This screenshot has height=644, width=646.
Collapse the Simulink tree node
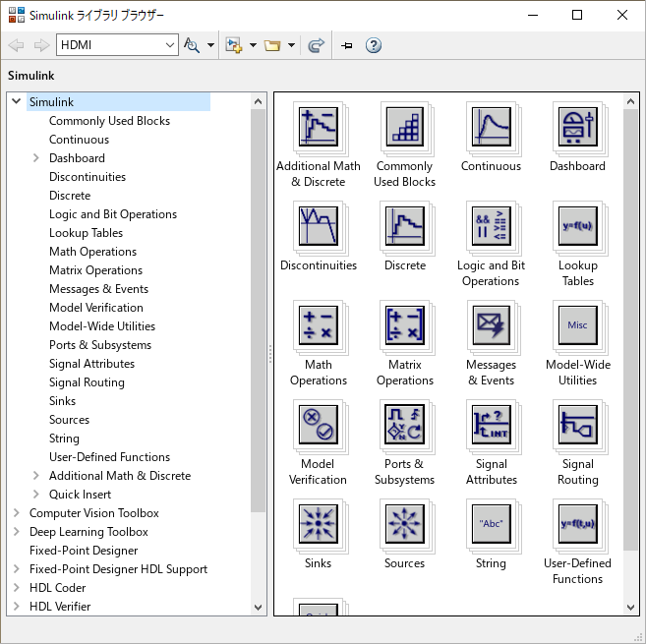[x=17, y=101]
